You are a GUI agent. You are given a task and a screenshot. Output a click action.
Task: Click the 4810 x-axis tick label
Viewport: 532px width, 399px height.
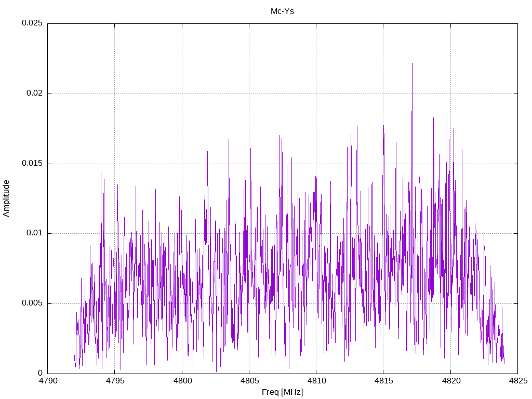[316, 381]
